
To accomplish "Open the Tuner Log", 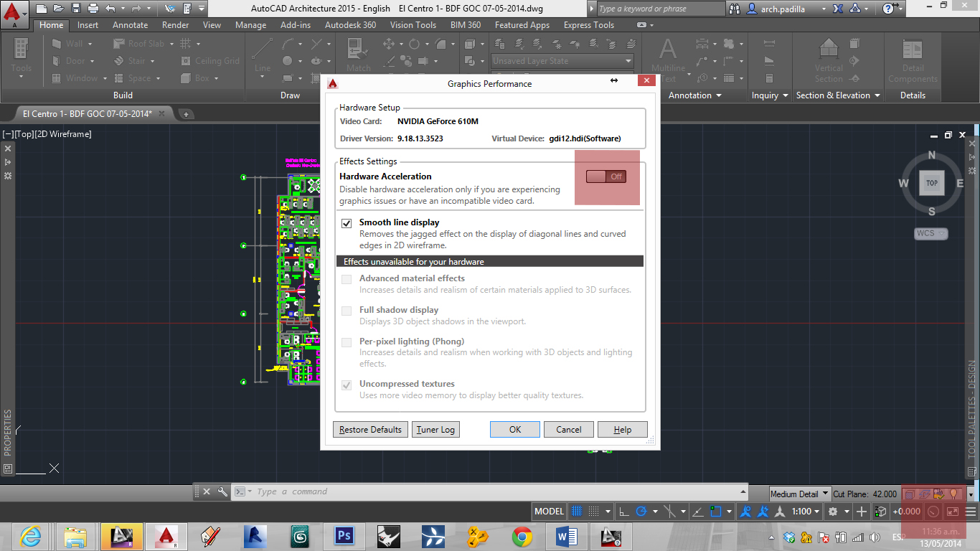I will point(435,429).
